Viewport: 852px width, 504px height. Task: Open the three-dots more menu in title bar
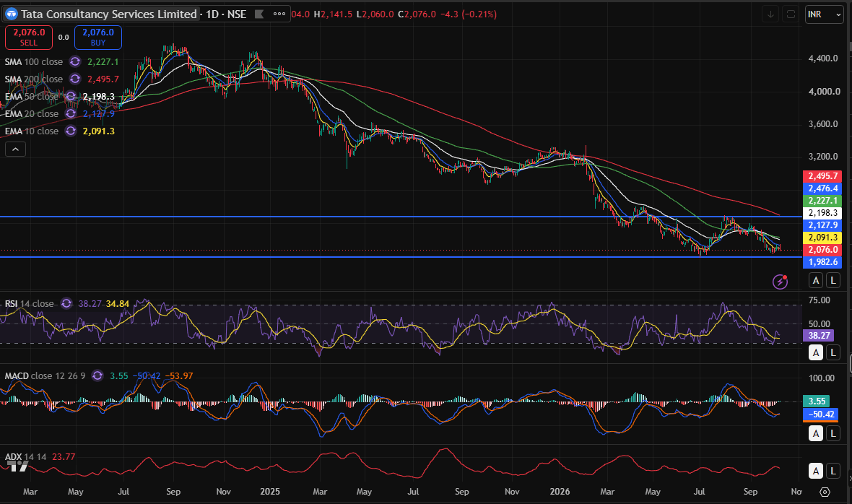tap(279, 14)
